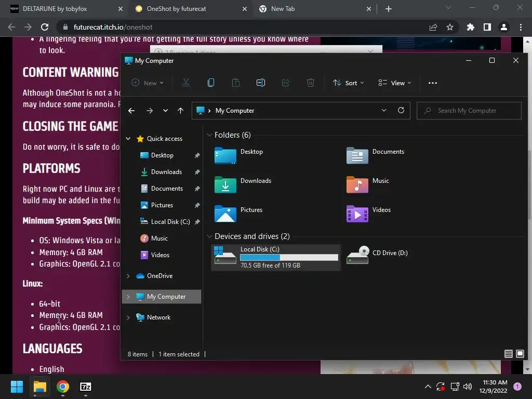Click Chrome share page icon

(x=433, y=27)
